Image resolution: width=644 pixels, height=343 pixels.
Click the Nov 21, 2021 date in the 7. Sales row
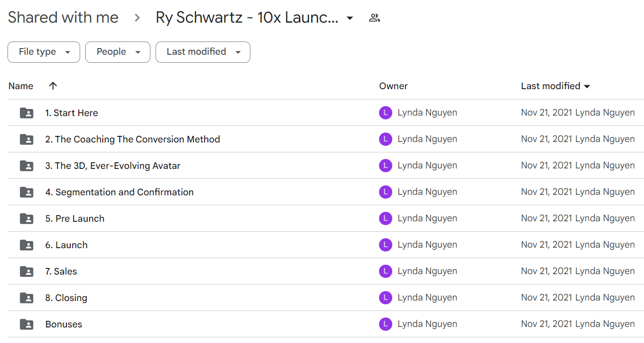(x=546, y=271)
